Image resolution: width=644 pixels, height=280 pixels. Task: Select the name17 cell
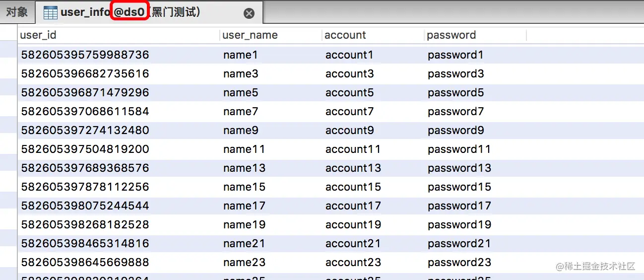pyautogui.click(x=244, y=206)
